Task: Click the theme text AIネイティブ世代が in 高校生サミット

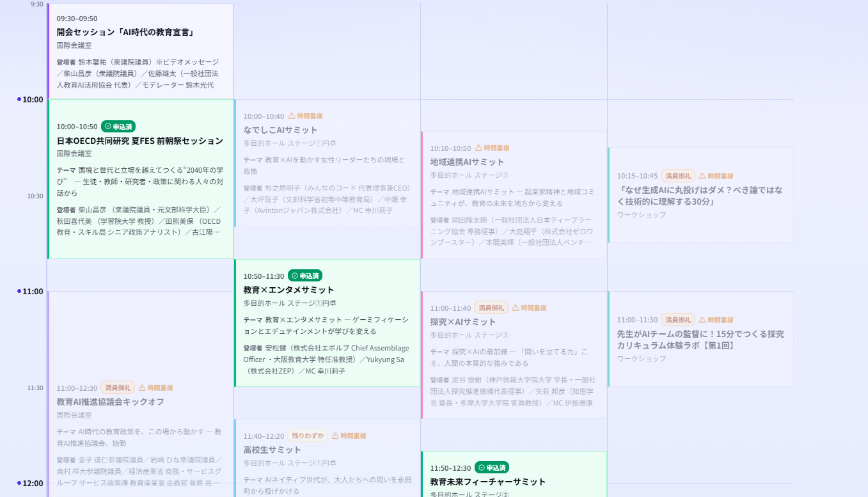Action: pyautogui.click(x=327, y=485)
